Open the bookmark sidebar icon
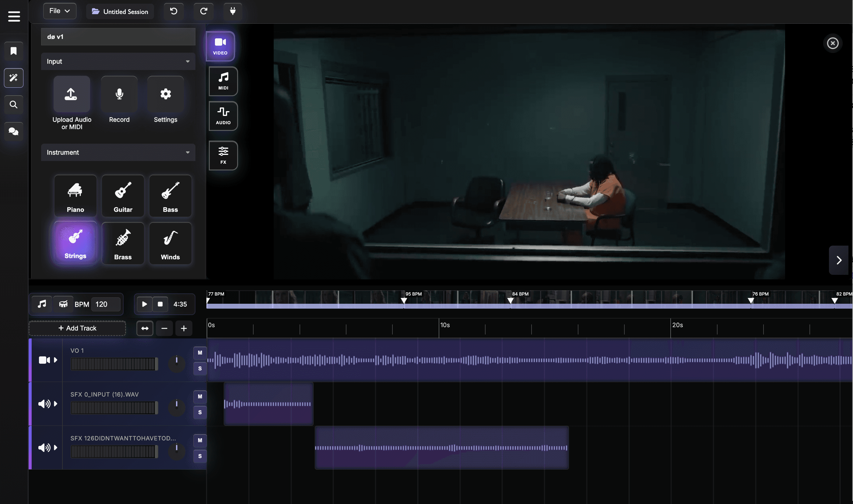This screenshot has width=853, height=504. click(x=14, y=51)
